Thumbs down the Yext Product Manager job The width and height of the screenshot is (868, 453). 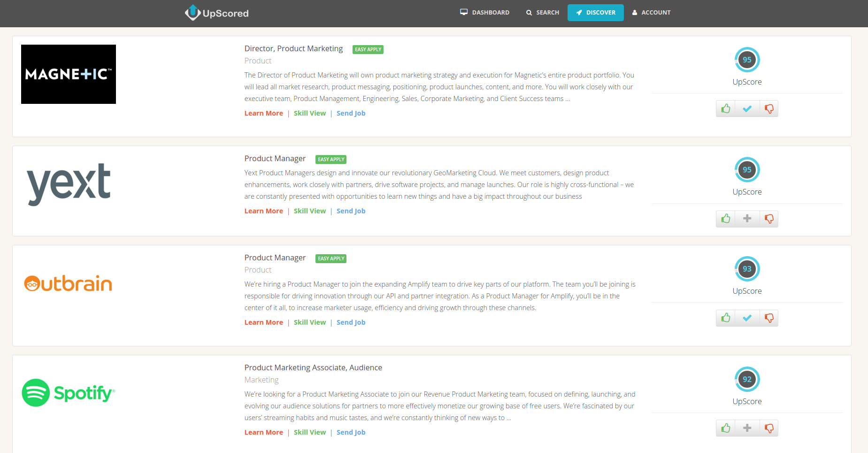click(x=769, y=219)
